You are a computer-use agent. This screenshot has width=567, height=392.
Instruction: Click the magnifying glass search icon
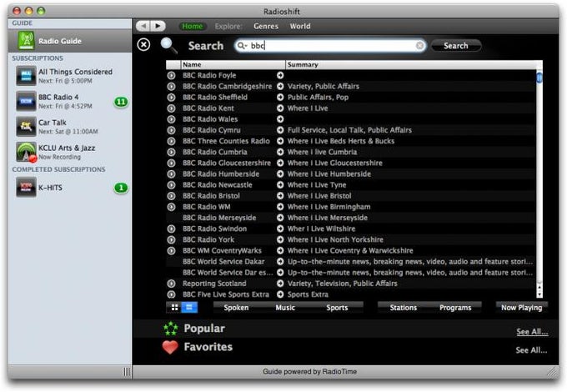pyautogui.click(x=168, y=45)
